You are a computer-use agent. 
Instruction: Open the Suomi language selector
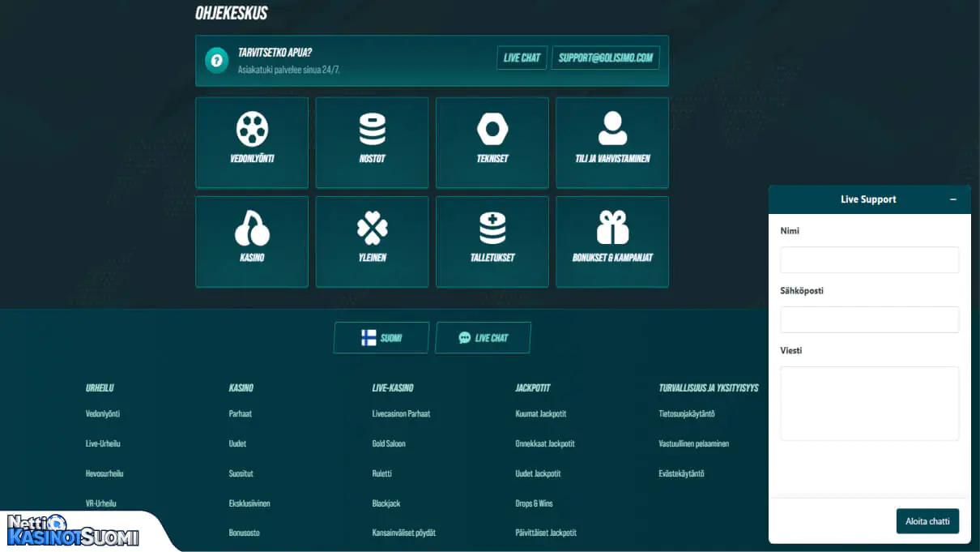[x=381, y=338]
